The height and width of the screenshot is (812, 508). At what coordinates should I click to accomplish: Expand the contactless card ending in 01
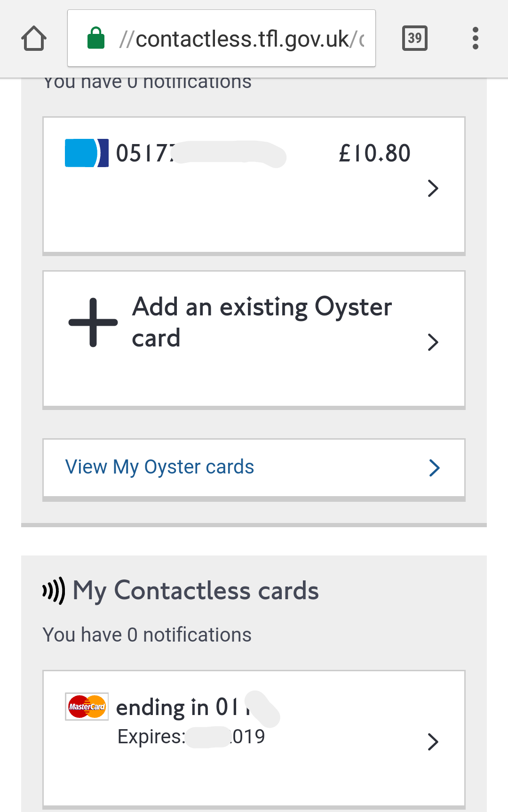click(433, 742)
